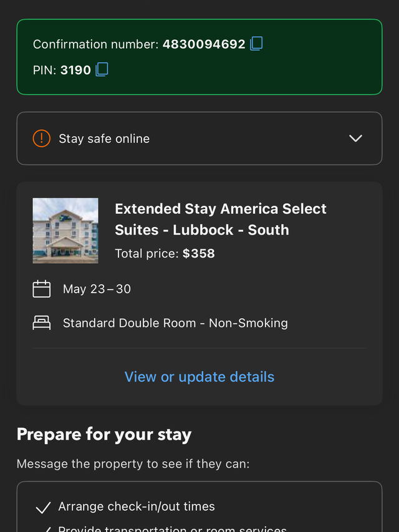Tap the May 23–30 date row
Viewport: 399px width, 532px height.
click(x=97, y=289)
